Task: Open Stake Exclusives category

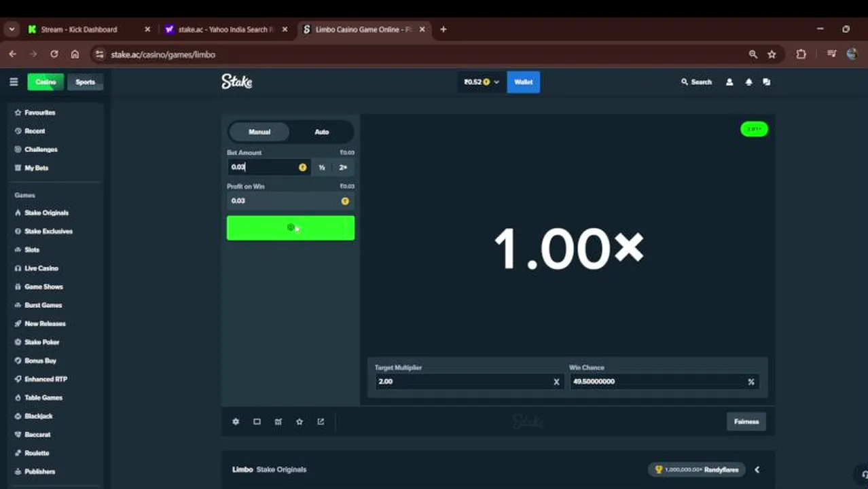Action: click(x=48, y=232)
